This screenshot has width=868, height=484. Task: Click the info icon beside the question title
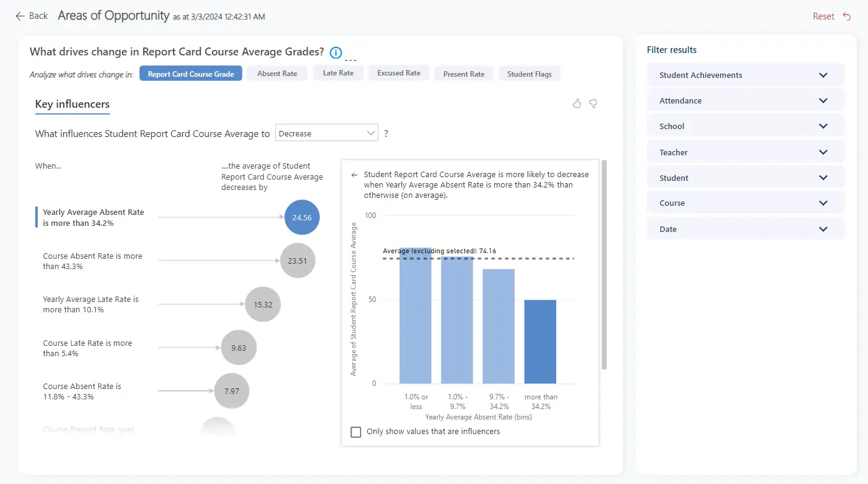336,52
